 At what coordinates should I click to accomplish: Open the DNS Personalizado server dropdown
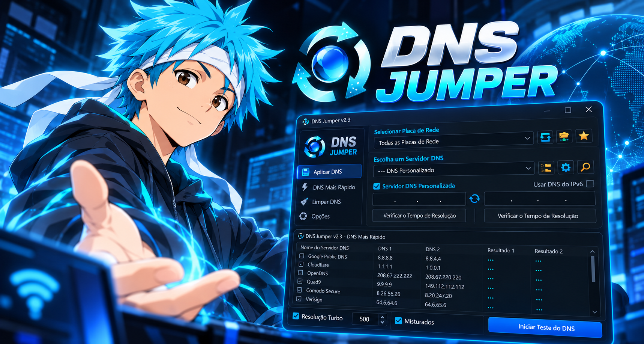point(454,169)
